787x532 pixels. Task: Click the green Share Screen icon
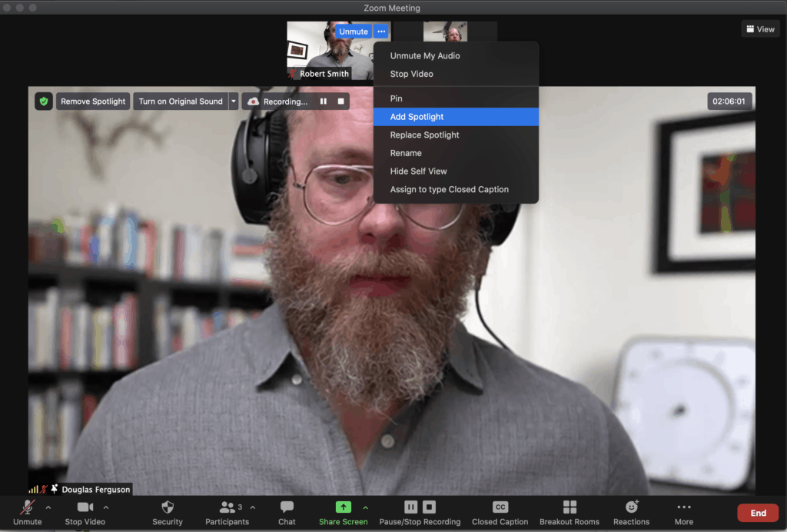point(344,507)
